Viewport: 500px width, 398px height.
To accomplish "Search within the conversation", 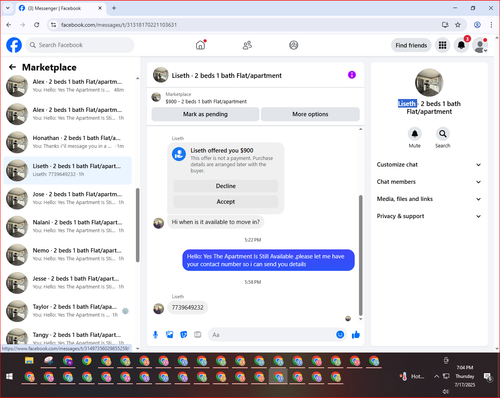I will 442,134.
